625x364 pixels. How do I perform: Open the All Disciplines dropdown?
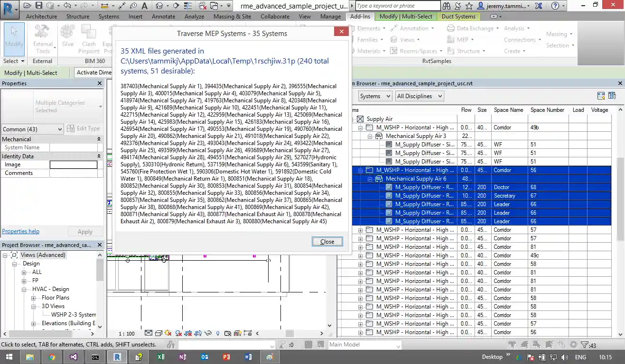click(420, 96)
